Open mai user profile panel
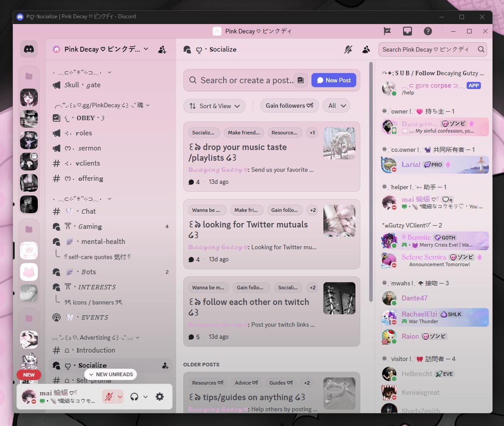Viewport: 504px width, 426px height. [x=59, y=397]
